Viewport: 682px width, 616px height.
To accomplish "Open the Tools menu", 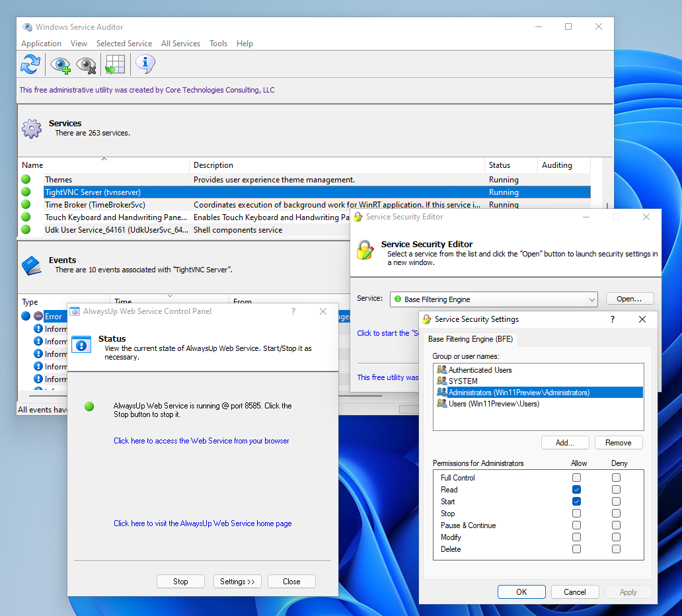I will pos(218,44).
